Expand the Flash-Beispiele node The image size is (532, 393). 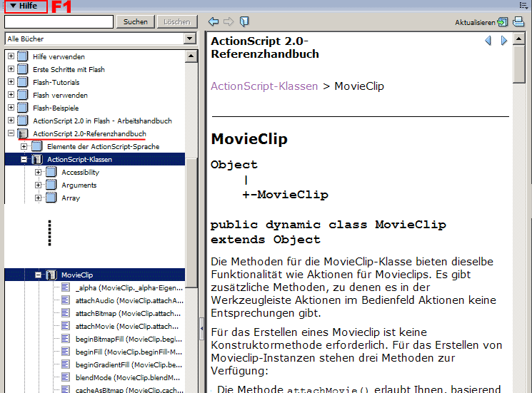pyautogui.click(x=11, y=108)
